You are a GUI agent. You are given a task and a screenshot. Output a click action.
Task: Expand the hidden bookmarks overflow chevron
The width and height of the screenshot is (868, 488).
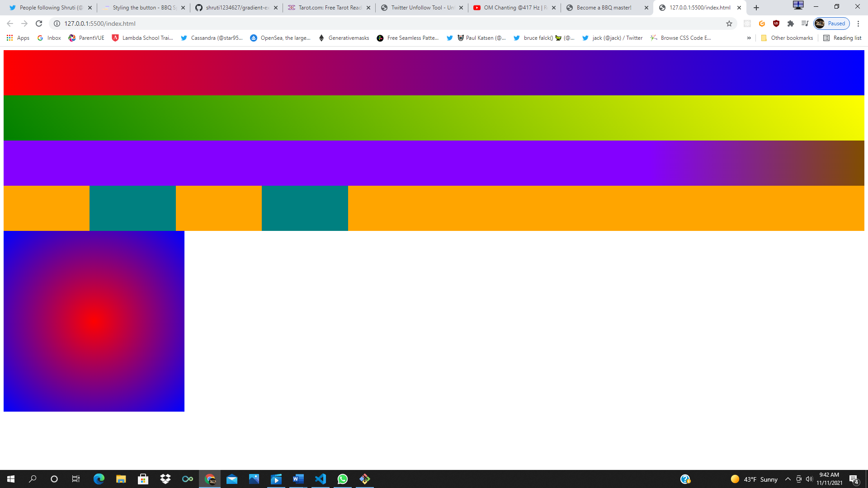tap(749, 38)
